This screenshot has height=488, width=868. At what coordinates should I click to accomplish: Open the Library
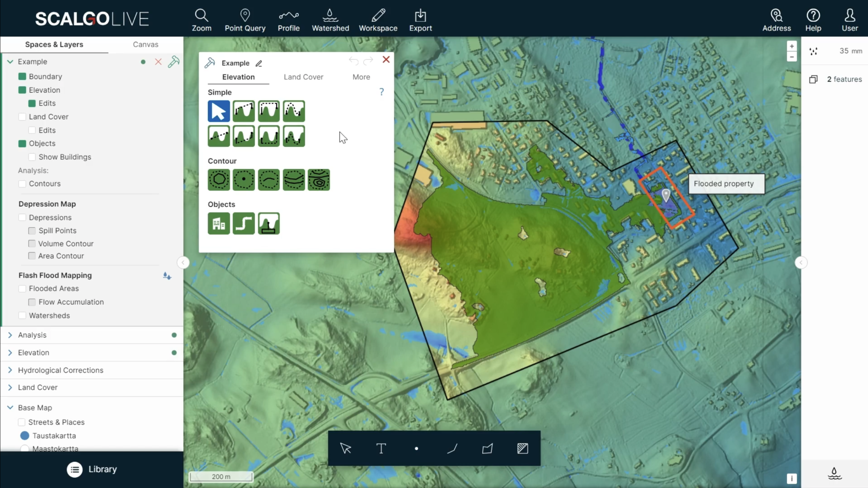tap(92, 469)
